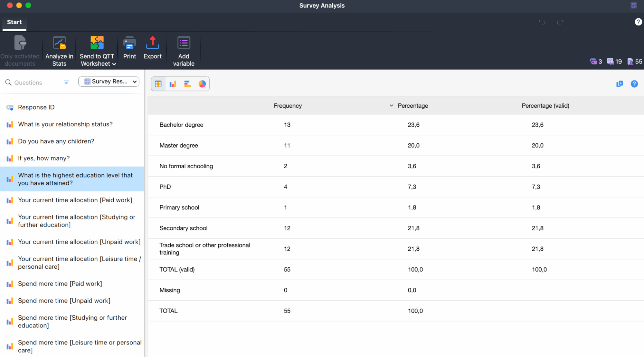The height and width of the screenshot is (357, 644).
Task: Open help via blue question mark icon
Action: click(x=634, y=84)
